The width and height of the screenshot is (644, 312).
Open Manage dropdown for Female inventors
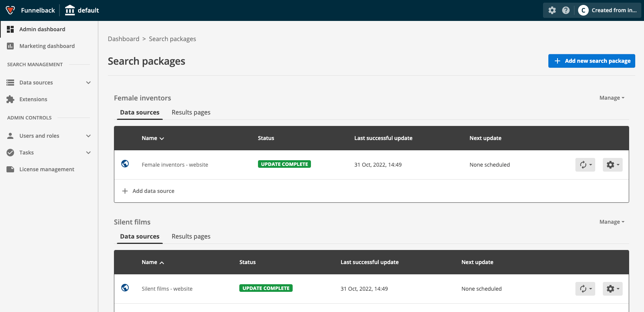[x=612, y=98]
